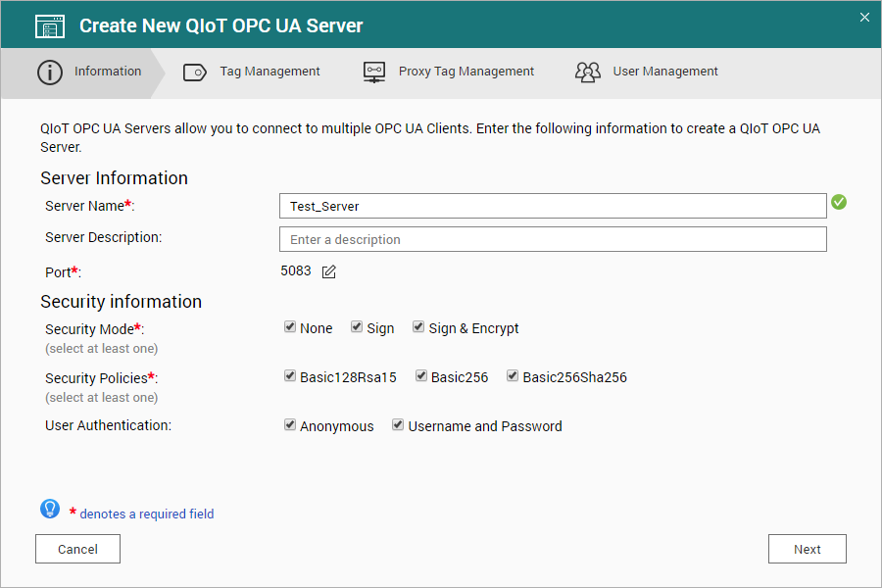
Task: Click the User Management people icon
Action: (x=588, y=72)
